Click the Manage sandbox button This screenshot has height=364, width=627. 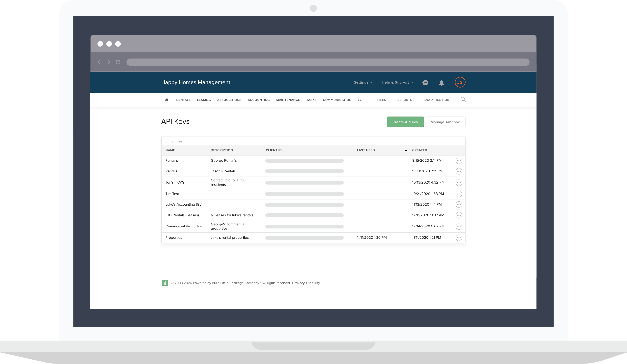tap(445, 122)
